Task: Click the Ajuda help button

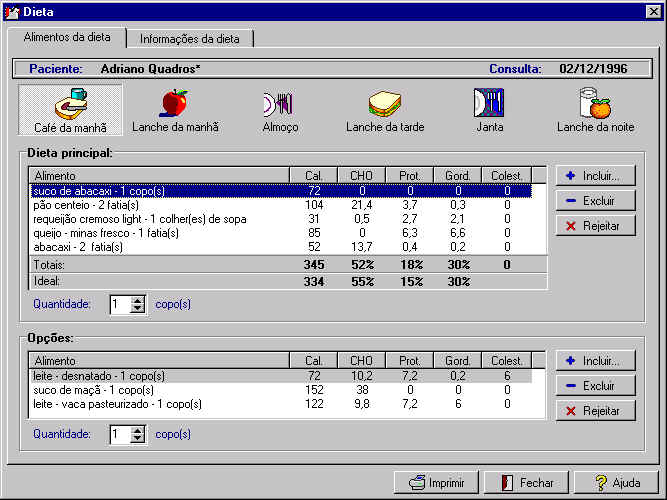Action: (x=616, y=482)
